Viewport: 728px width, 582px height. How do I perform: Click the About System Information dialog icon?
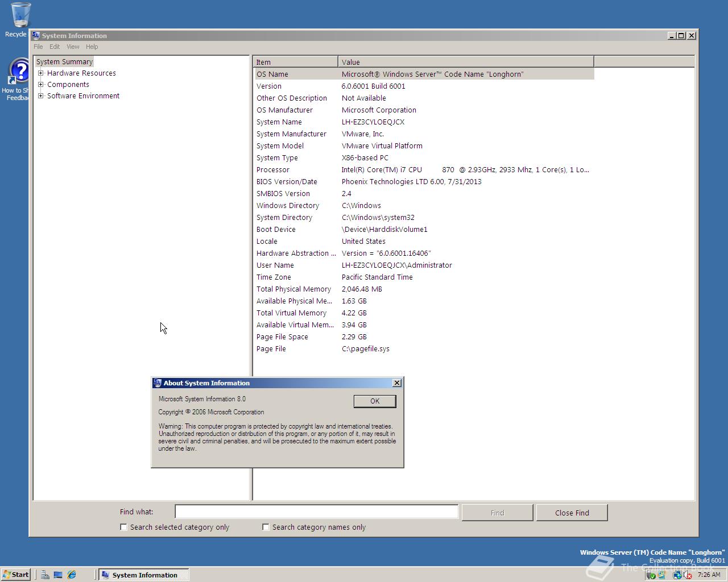pos(158,383)
